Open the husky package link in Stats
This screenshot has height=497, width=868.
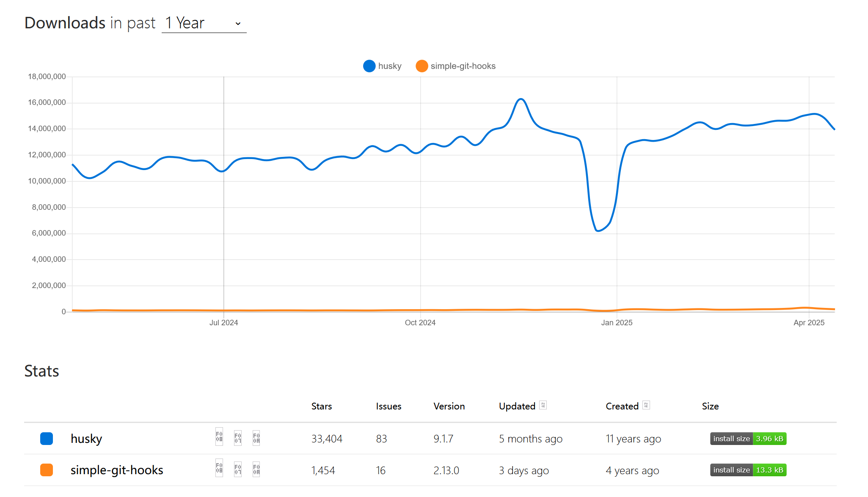pos(86,439)
